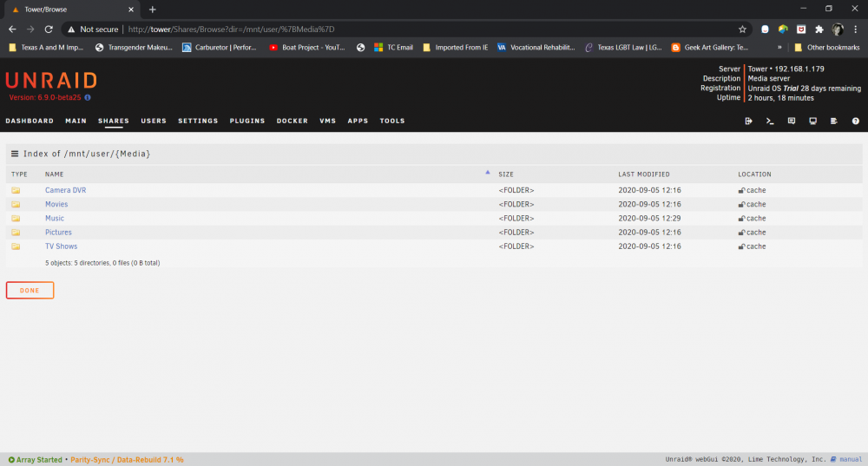868x466 pixels.
Task: Click the lock icon in Pictures row
Action: click(741, 233)
